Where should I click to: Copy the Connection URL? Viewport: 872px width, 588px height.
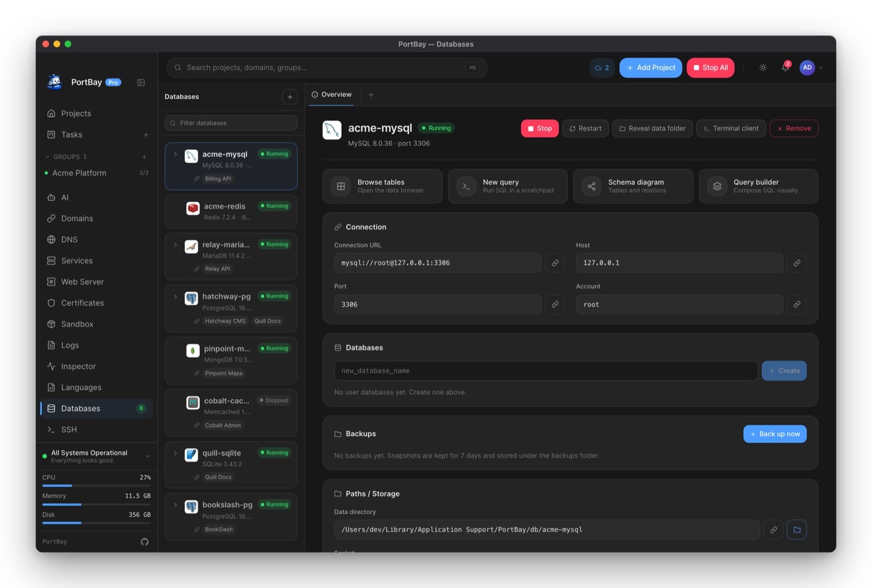point(555,263)
